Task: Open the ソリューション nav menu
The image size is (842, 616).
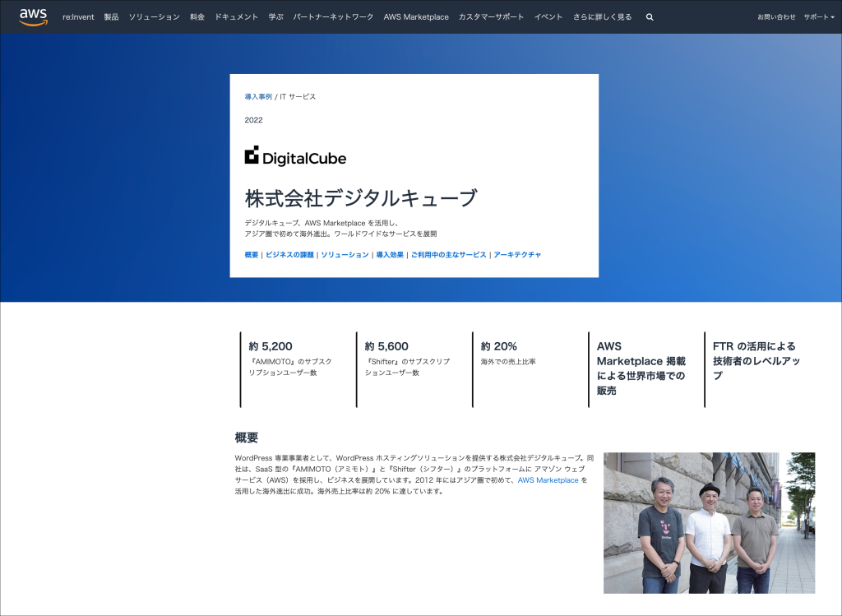Action: 154,17
